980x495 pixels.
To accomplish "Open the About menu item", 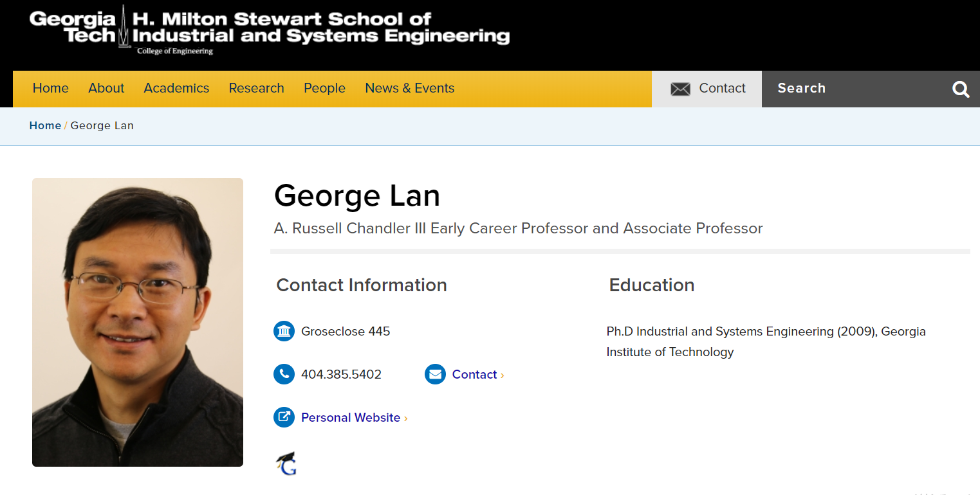I will point(106,89).
